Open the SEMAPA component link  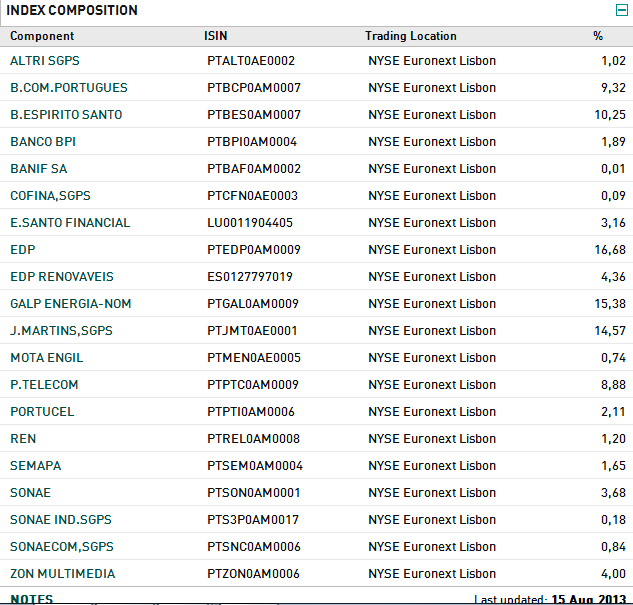pyautogui.click(x=36, y=466)
